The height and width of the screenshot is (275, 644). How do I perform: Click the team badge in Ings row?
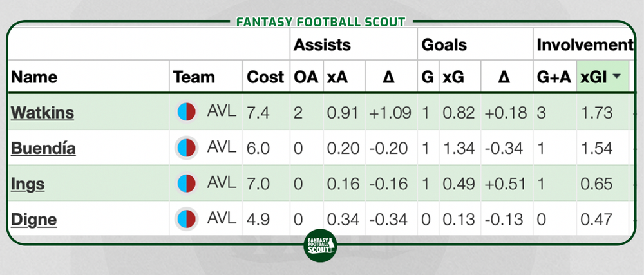pyautogui.click(x=187, y=184)
